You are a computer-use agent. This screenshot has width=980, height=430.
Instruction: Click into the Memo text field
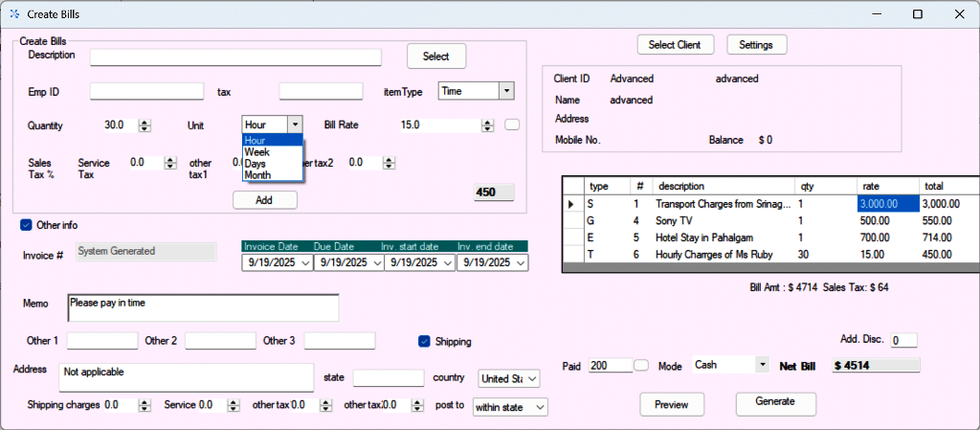coord(203,307)
